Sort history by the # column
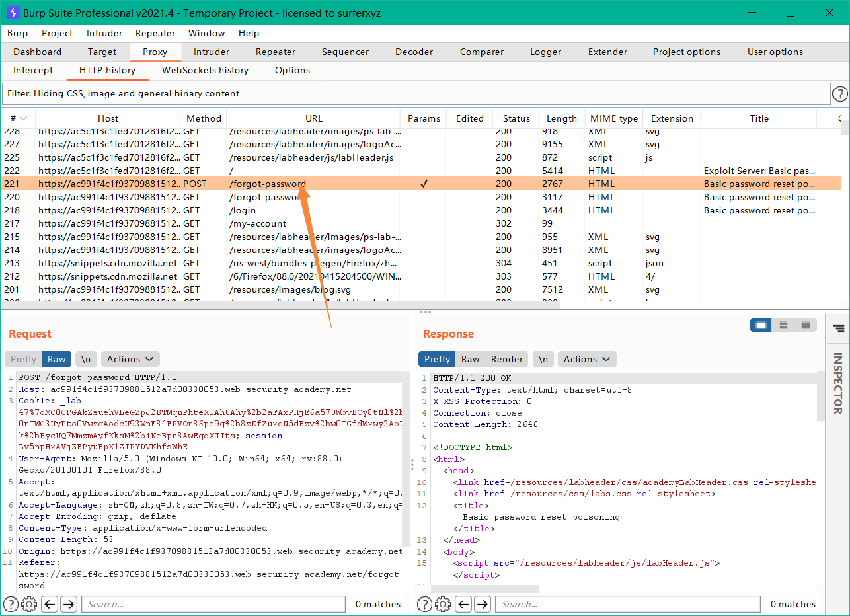Image resolution: width=850 pixels, height=616 pixels. click(19, 118)
